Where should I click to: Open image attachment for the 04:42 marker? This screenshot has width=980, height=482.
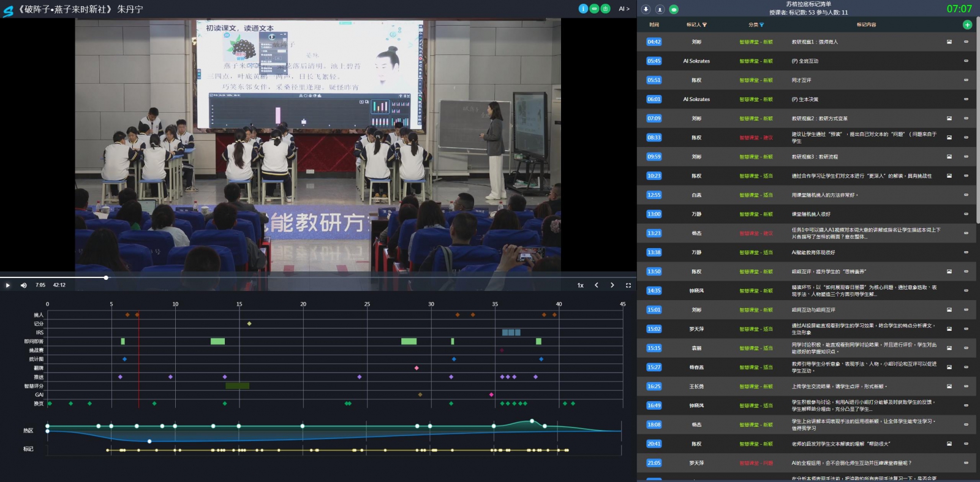[949, 42]
